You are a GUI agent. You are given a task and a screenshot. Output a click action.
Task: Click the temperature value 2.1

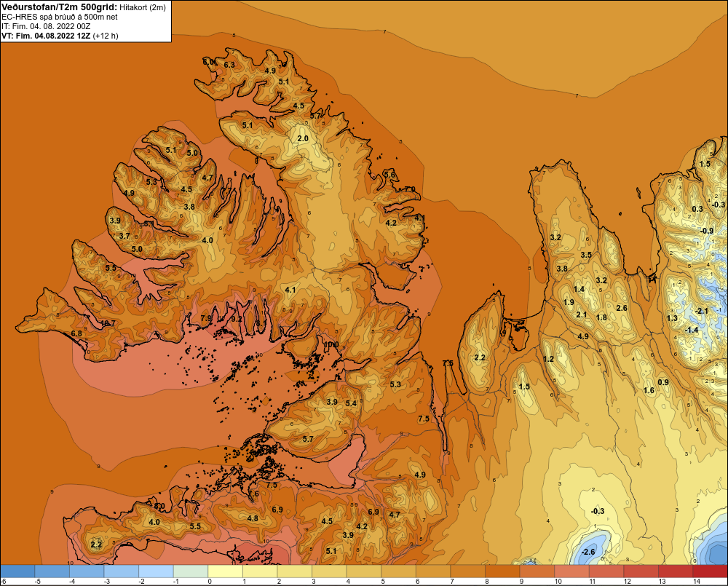582,314
